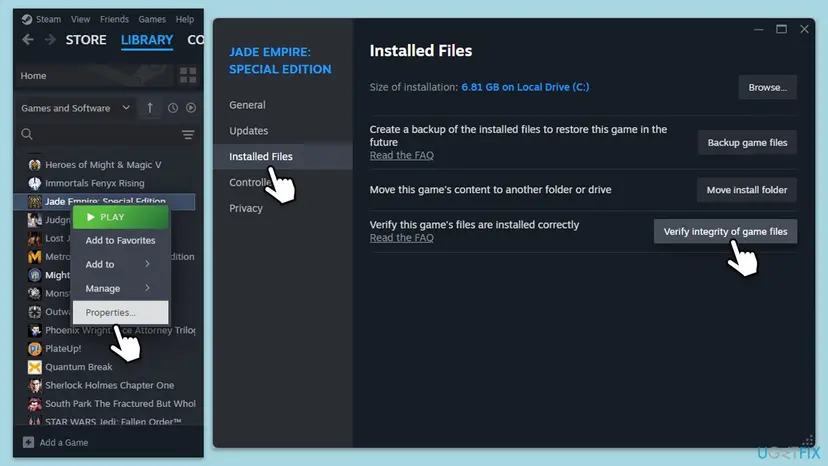Switch to the LIBRARY tab
The image size is (828, 466).
[x=147, y=40]
